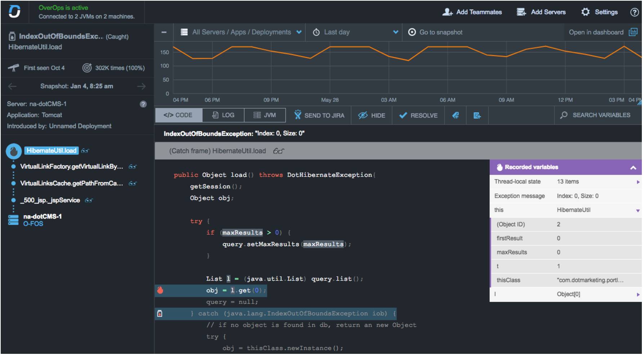
Task: Select VirtualLinksCache.getPathFromCa frame
Action: tap(72, 183)
